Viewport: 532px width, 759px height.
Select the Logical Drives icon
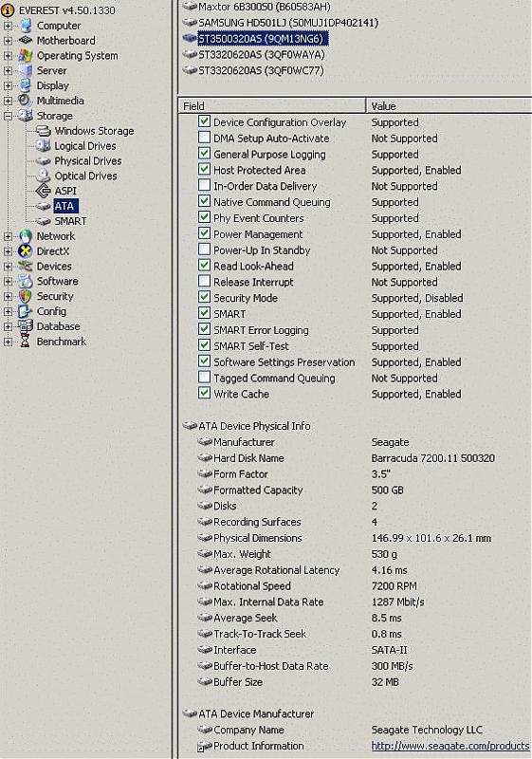(x=43, y=146)
